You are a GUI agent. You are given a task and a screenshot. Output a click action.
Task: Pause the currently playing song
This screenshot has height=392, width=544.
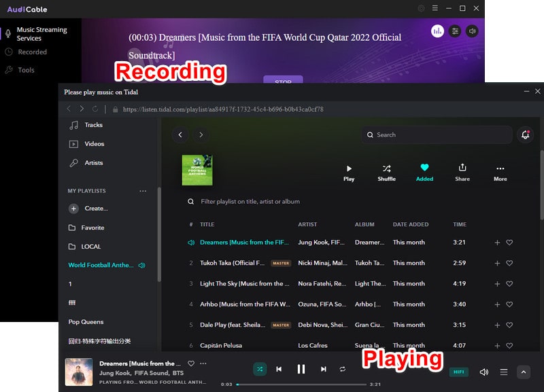pyautogui.click(x=301, y=369)
